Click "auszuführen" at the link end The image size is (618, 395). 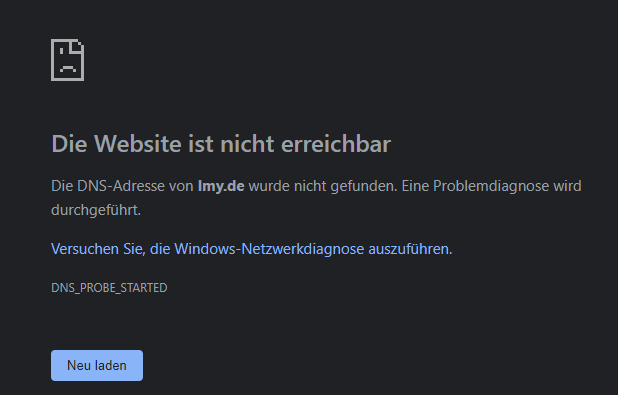410,249
